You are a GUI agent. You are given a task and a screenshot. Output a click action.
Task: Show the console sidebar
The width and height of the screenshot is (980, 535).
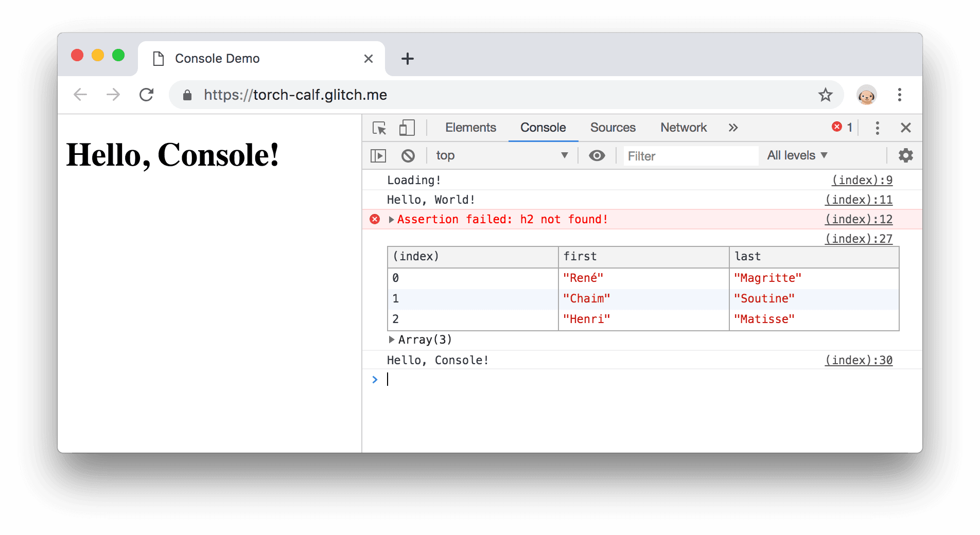click(x=377, y=155)
